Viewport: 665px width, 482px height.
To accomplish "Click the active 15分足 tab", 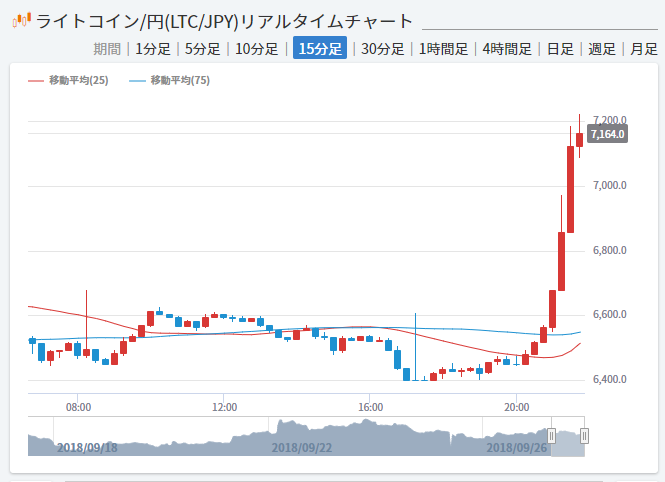I will (x=320, y=49).
